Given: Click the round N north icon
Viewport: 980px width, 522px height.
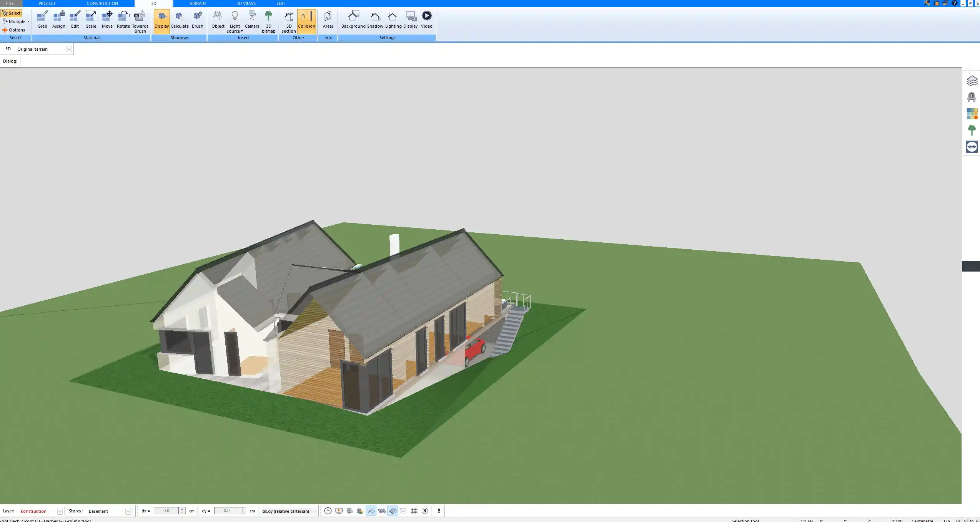Looking at the screenshot, I should [x=425, y=511].
